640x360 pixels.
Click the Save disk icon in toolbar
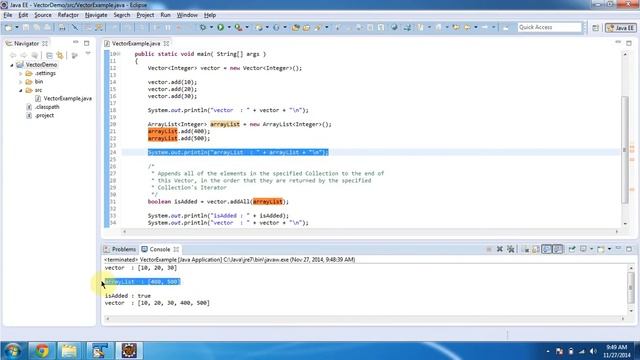coord(26,27)
